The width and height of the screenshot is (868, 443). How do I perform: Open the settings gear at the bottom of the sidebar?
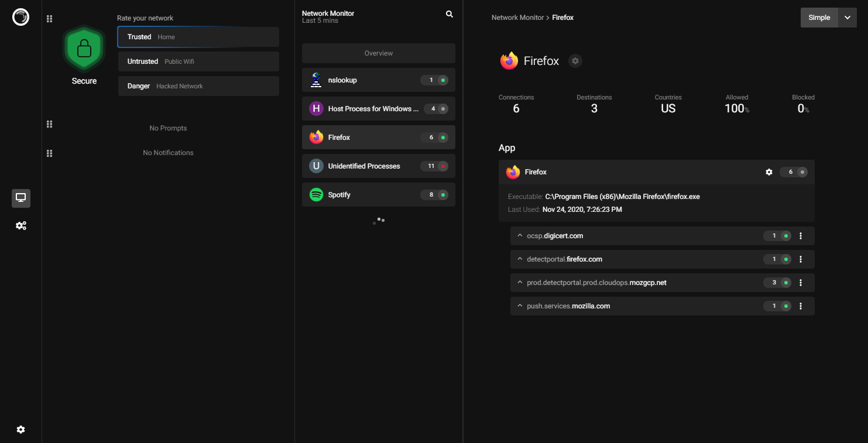click(21, 430)
